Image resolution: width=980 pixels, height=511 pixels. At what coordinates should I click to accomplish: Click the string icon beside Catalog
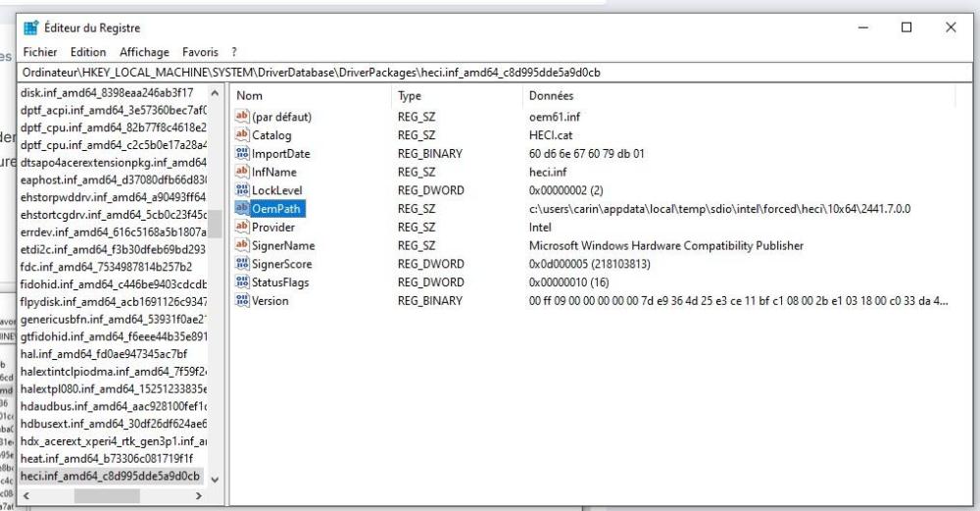(x=242, y=134)
